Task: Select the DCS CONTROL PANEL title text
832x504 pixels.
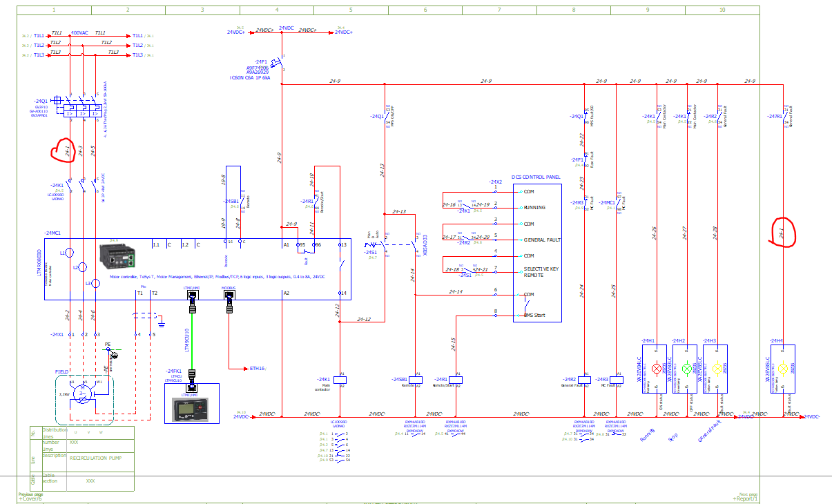Action: (x=536, y=177)
